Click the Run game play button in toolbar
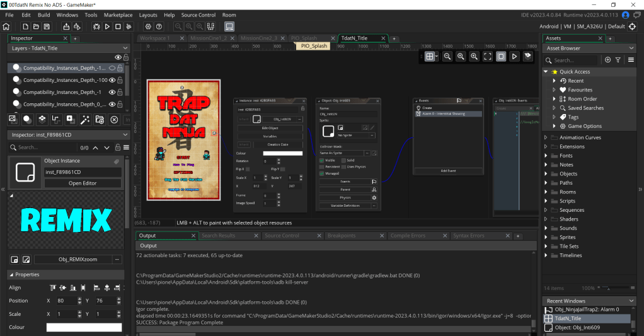The image size is (644, 336). tap(108, 26)
